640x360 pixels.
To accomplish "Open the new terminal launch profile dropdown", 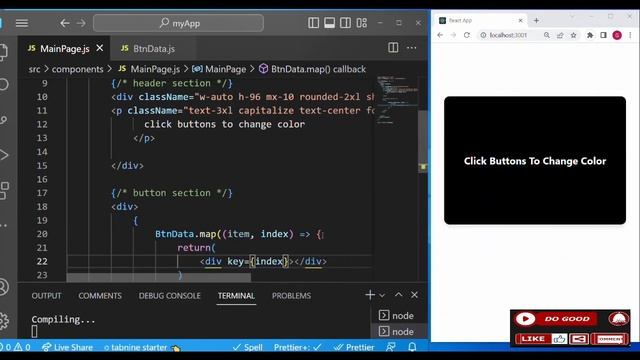I will 382,295.
